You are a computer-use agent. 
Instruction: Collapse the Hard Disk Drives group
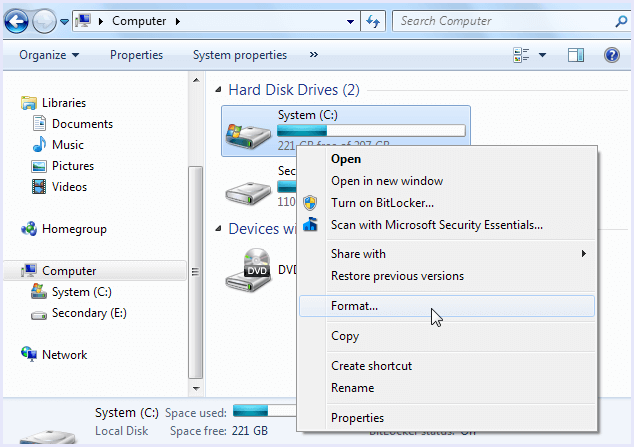pyautogui.click(x=218, y=89)
